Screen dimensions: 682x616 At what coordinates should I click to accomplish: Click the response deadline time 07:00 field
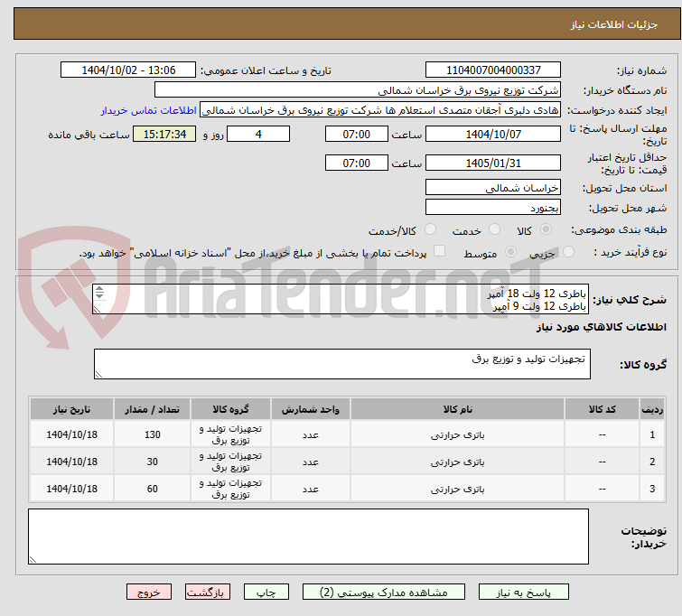click(x=356, y=134)
